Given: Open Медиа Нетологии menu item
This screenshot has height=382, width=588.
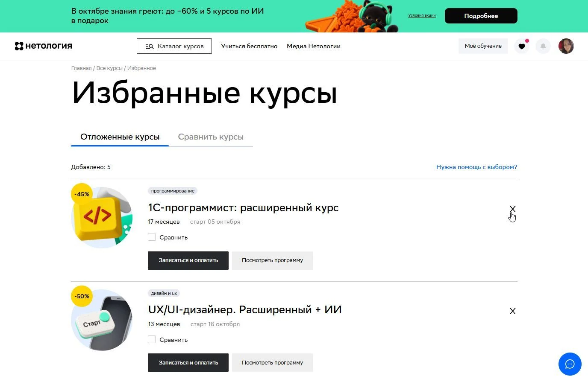Looking at the screenshot, I should point(314,46).
